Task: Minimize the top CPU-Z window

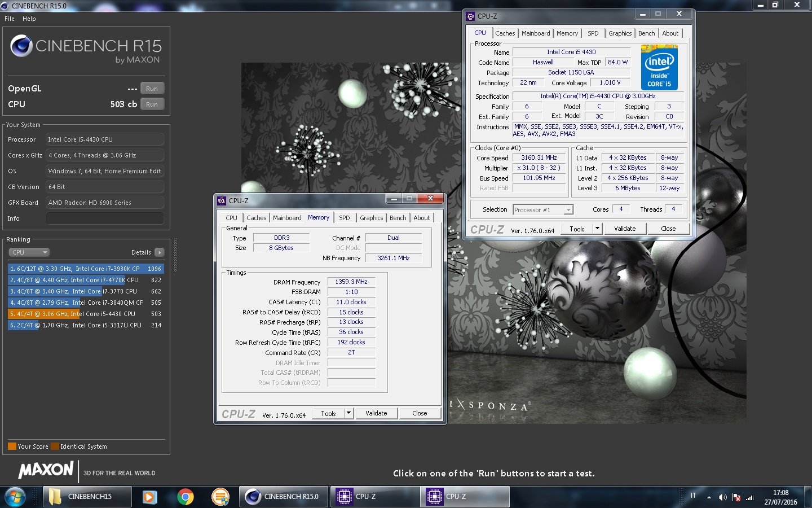Action: pos(643,14)
